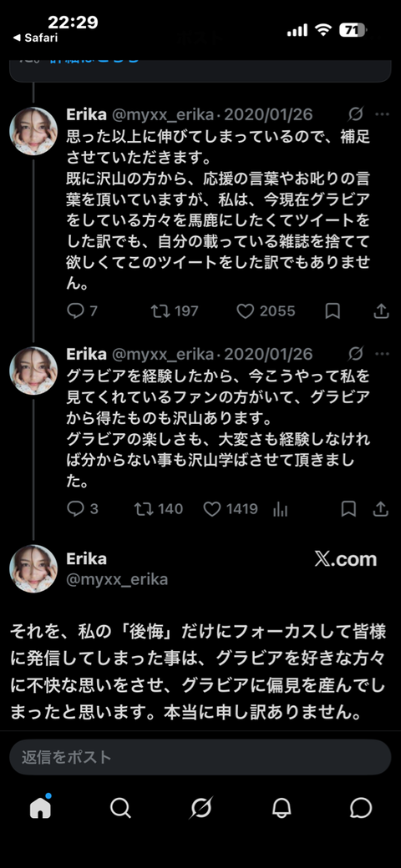Return to Safari via top-left back link
Image resolution: width=401 pixels, height=868 pixels.
tap(35, 38)
